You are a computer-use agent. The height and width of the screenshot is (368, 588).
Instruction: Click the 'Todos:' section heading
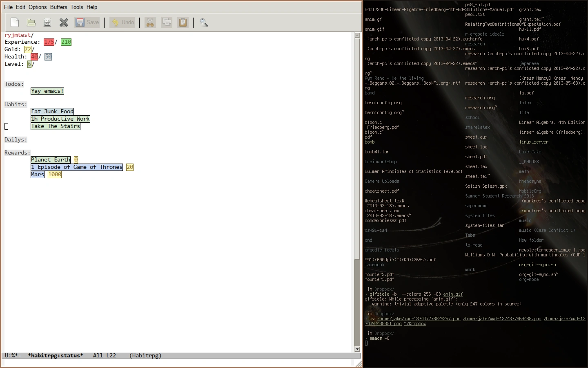pos(14,84)
